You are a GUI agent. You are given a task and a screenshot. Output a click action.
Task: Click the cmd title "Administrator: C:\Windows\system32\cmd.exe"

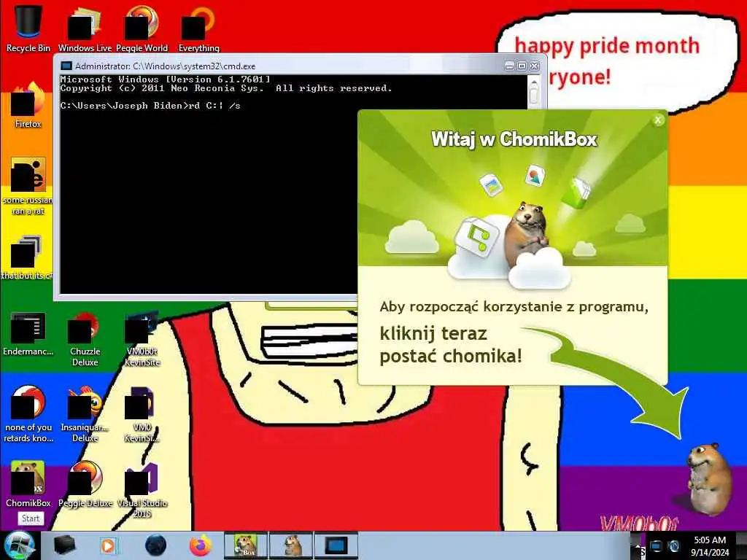click(x=166, y=66)
